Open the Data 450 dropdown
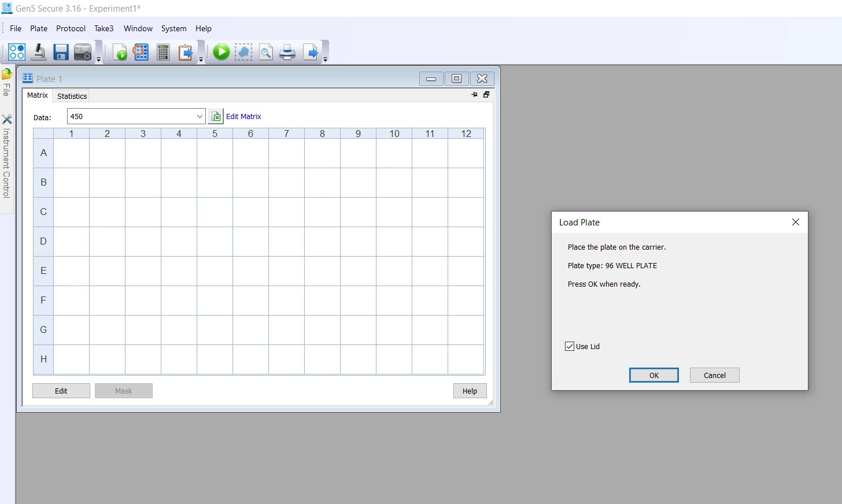Screen dimensions: 842x504 [x=200, y=116]
